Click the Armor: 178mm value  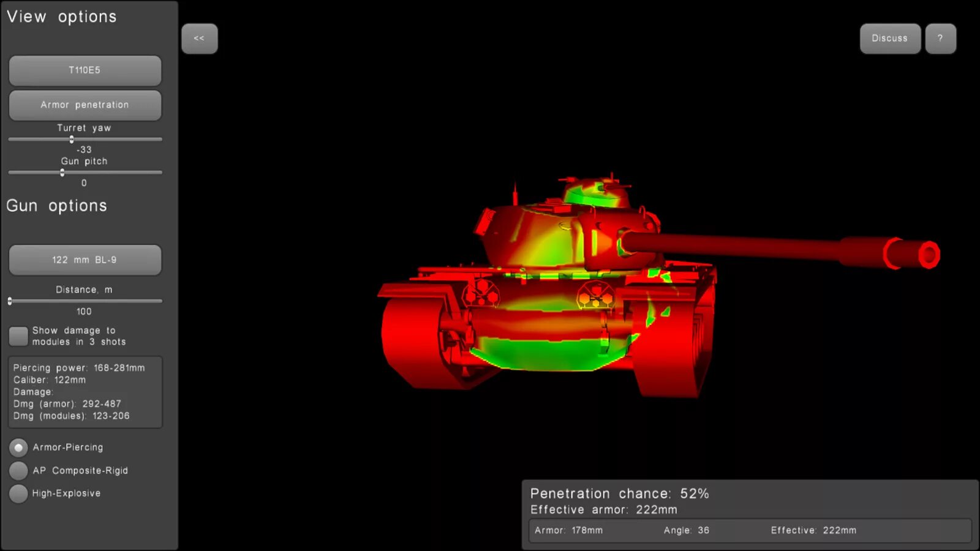(568, 530)
